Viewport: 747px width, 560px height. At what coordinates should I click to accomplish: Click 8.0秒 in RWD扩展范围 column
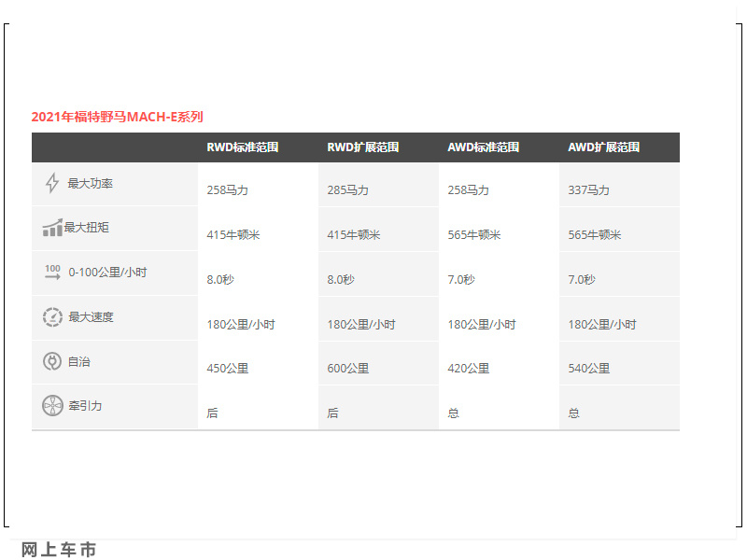click(341, 279)
